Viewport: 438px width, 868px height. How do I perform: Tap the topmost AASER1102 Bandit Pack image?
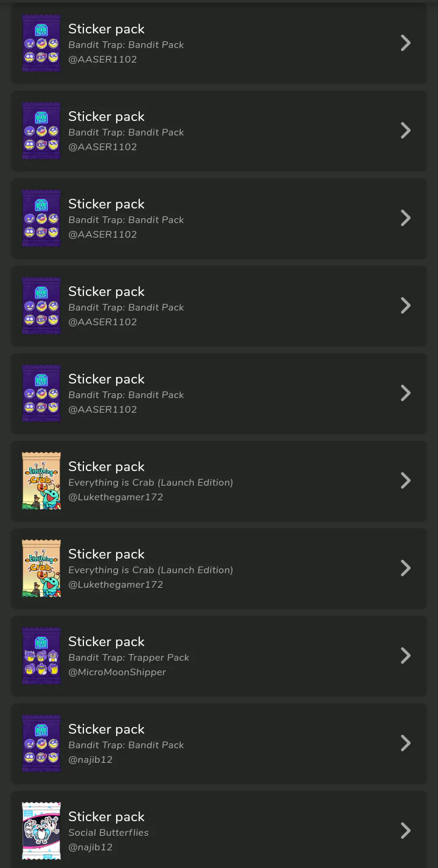41,43
